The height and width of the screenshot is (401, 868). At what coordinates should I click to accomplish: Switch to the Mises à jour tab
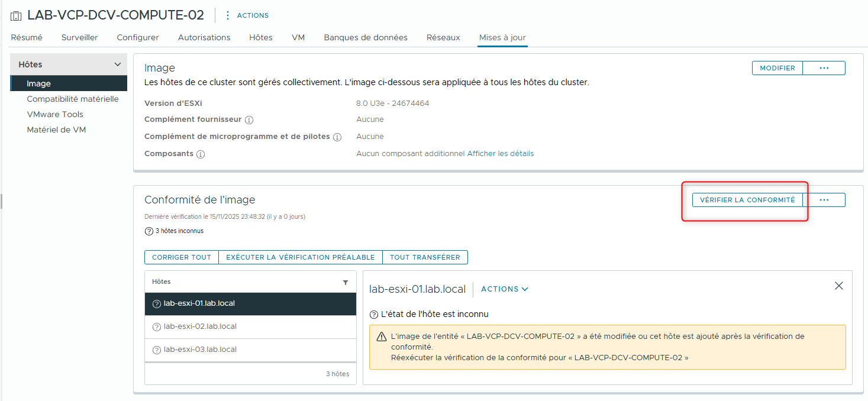(502, 37)
